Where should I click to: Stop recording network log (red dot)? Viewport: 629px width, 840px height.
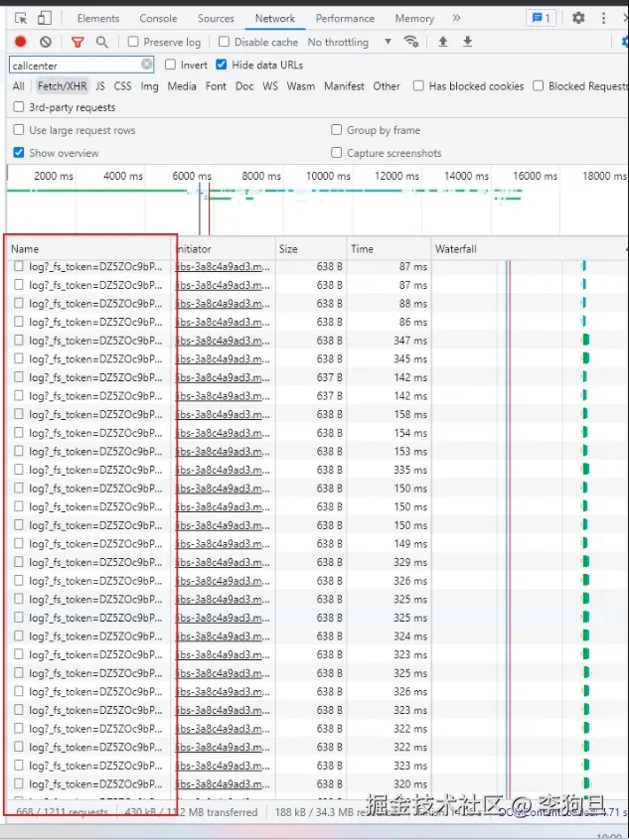21,42
